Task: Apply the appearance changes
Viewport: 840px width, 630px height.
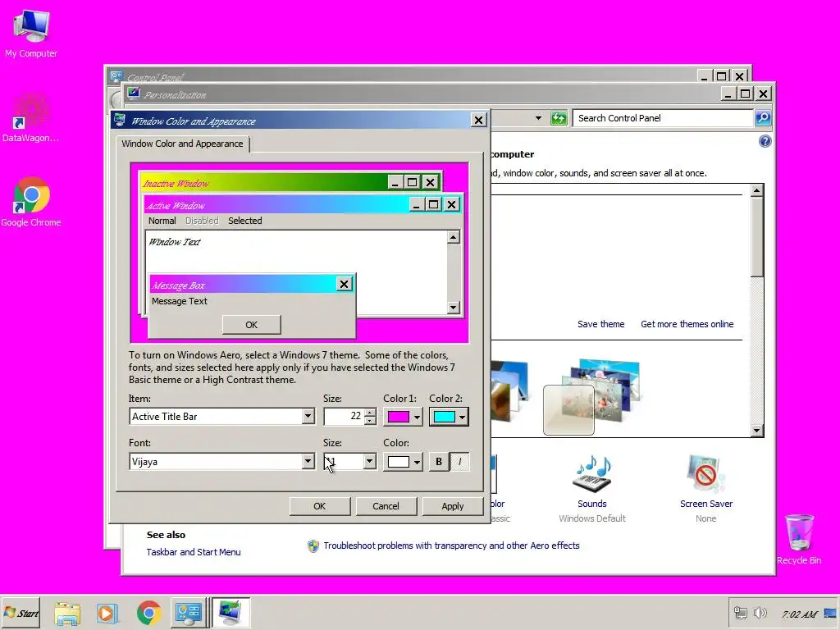Action: click(453, 506)
